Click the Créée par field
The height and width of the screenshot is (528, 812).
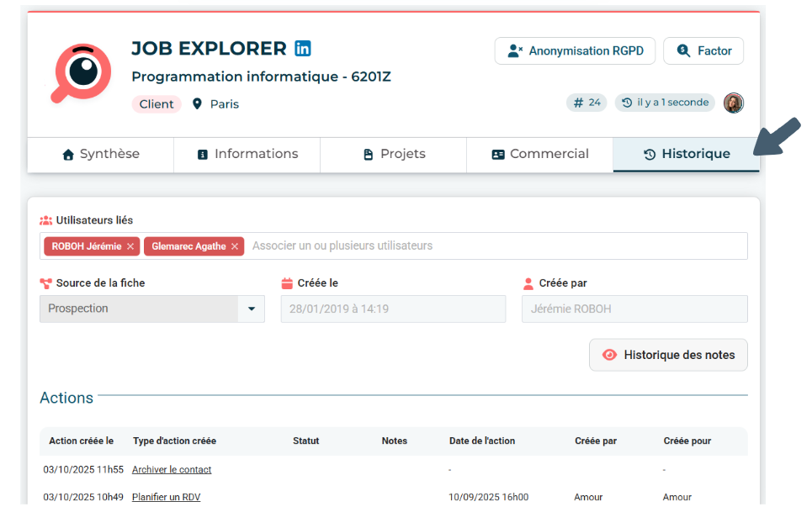[634, 309]
